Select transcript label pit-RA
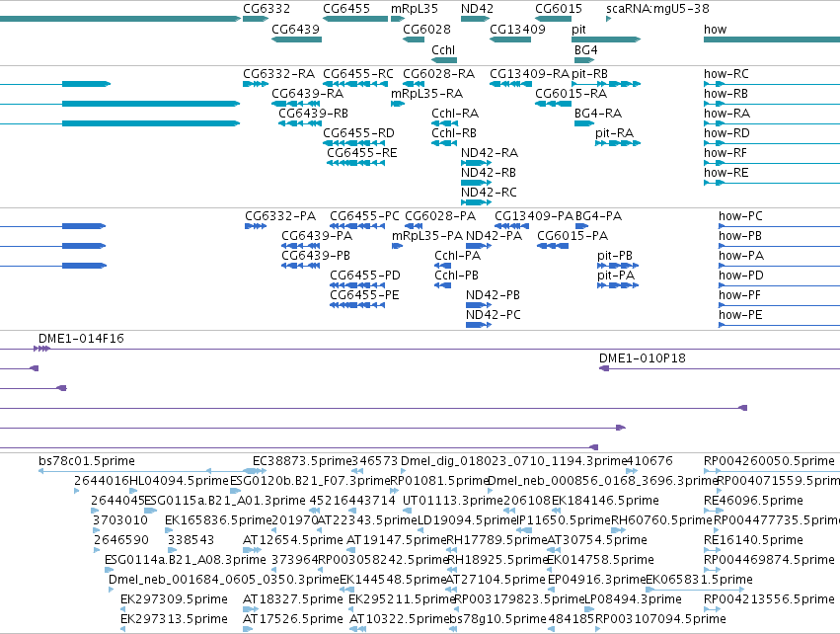840x634 pixels. coord(614,133)
